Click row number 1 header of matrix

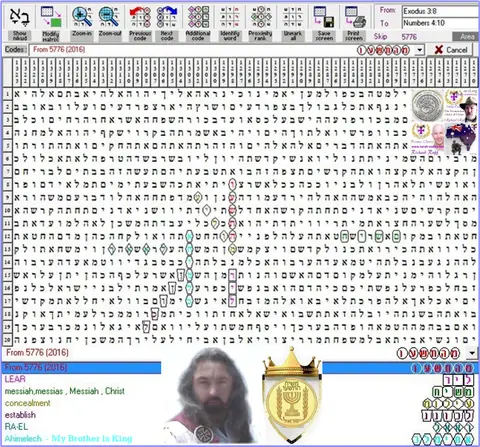click(x=7, y=94)
